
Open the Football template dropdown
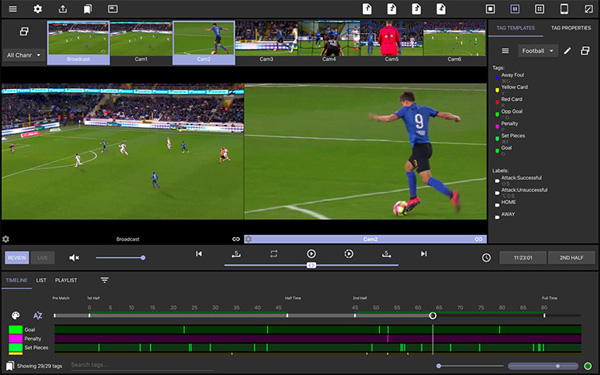point(538,51)
